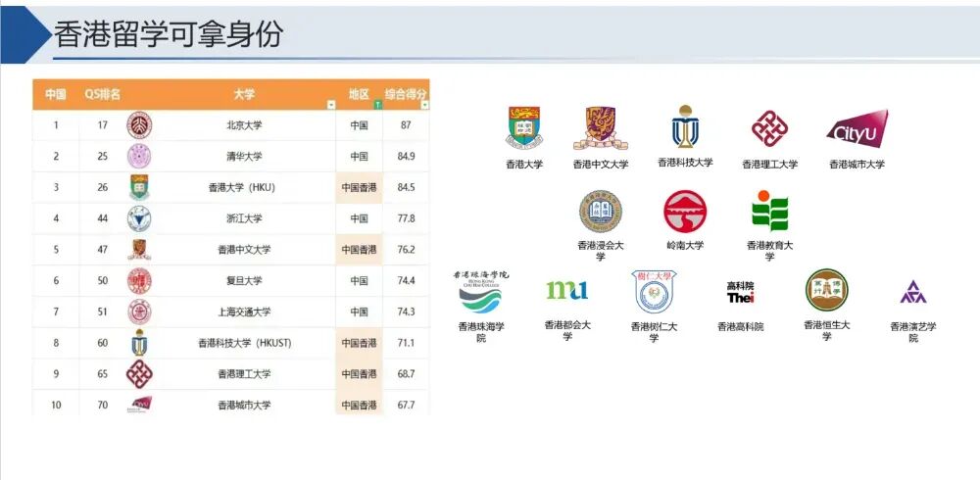This screenshot has height=480, width=980.
Task: Click the purple Tsinghua logo in table row 2
Action: [139, 157]
